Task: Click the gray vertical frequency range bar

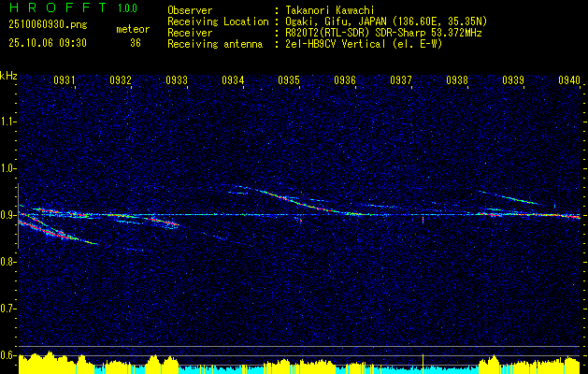Action: [18, 216]
